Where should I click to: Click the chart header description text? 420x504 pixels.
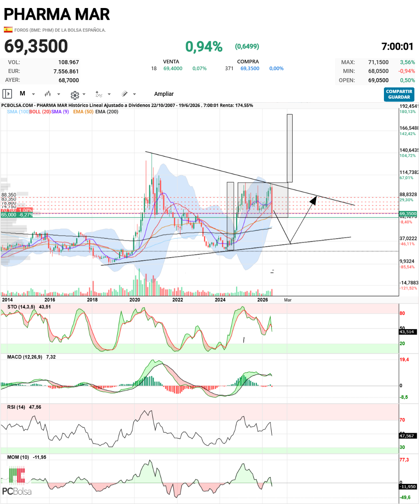pos(127,105)
